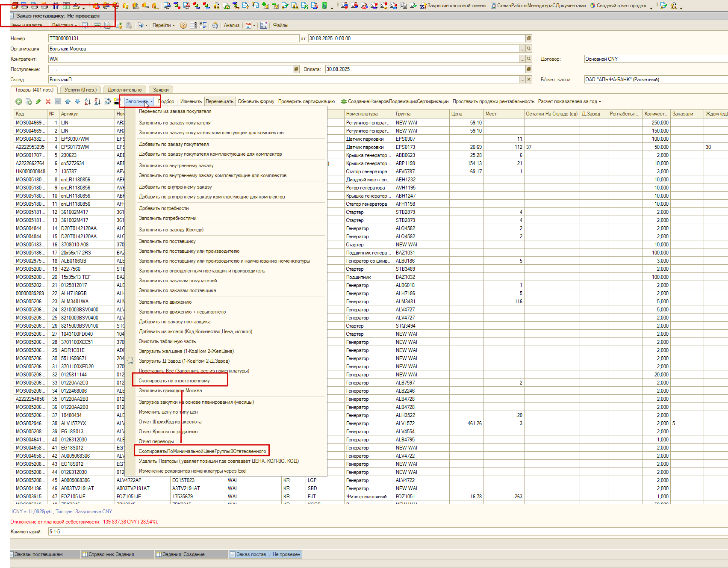This screenshot has width=728, height=568.
Task: Open the Заполнить dropdown
Action: [139, 101]
